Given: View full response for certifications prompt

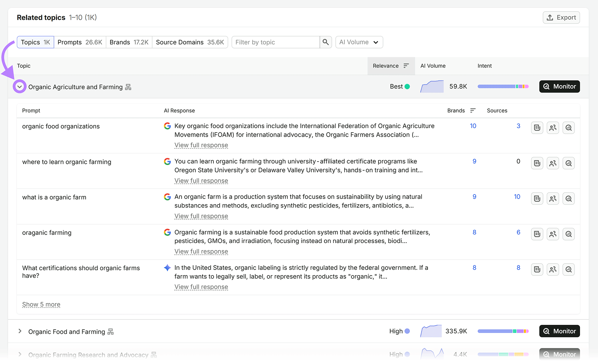Looking at the screenshot, I should point(201,287).
